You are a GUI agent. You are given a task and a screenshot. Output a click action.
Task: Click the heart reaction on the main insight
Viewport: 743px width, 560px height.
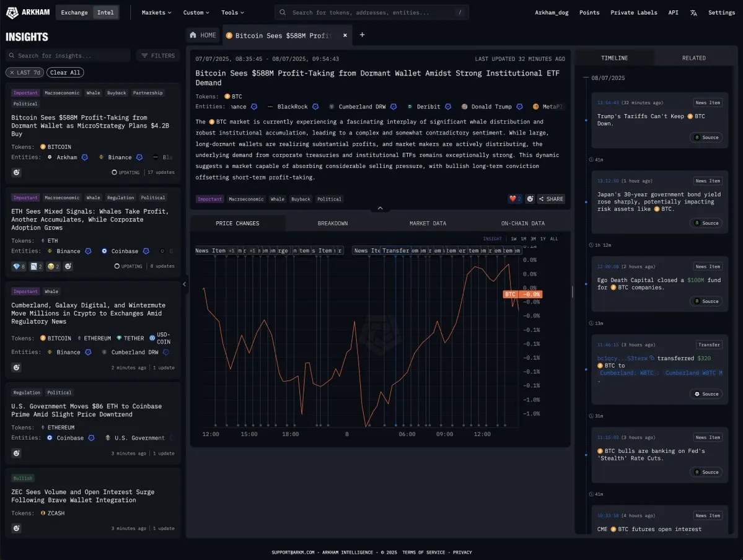[515, 199]
